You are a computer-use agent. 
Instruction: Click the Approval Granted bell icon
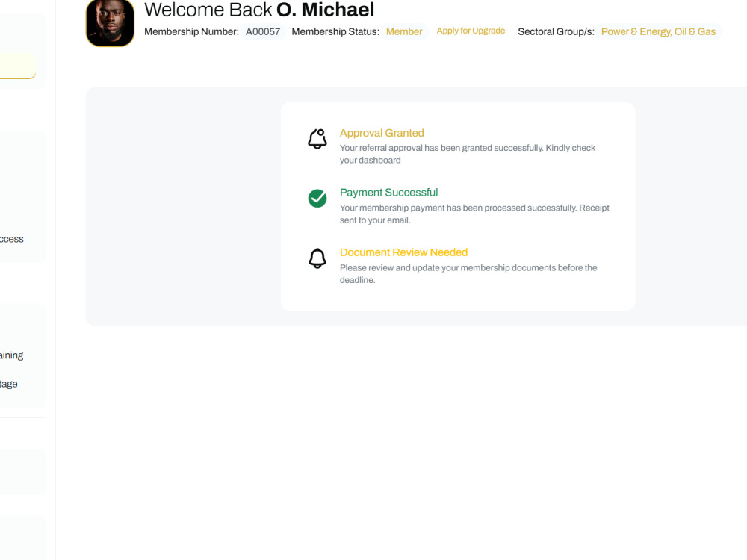(317, 139)
